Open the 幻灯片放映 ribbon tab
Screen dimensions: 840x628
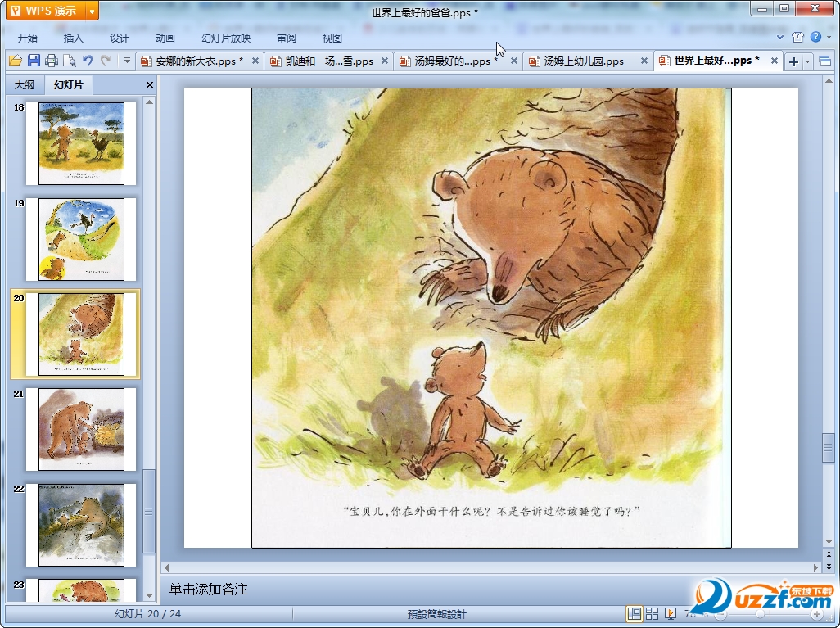[226, 38]
